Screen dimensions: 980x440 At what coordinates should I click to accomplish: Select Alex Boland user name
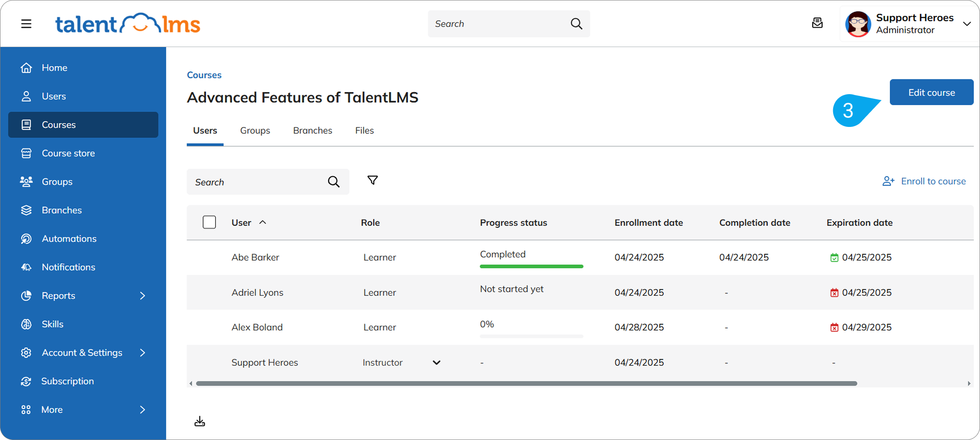coord(257,327)
